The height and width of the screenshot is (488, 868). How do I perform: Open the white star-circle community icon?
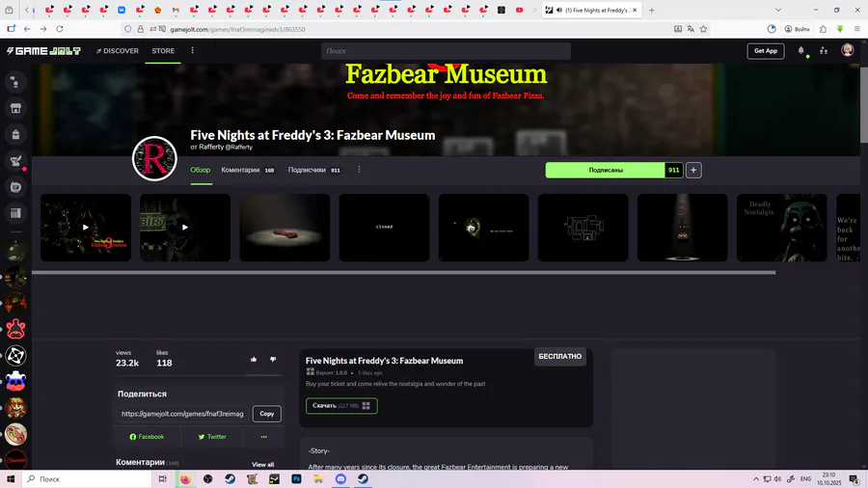pos(15,356)
